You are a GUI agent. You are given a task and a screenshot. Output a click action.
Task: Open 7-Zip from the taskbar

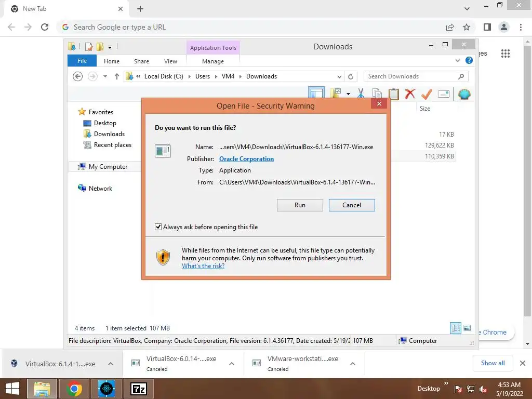(139, 389)
